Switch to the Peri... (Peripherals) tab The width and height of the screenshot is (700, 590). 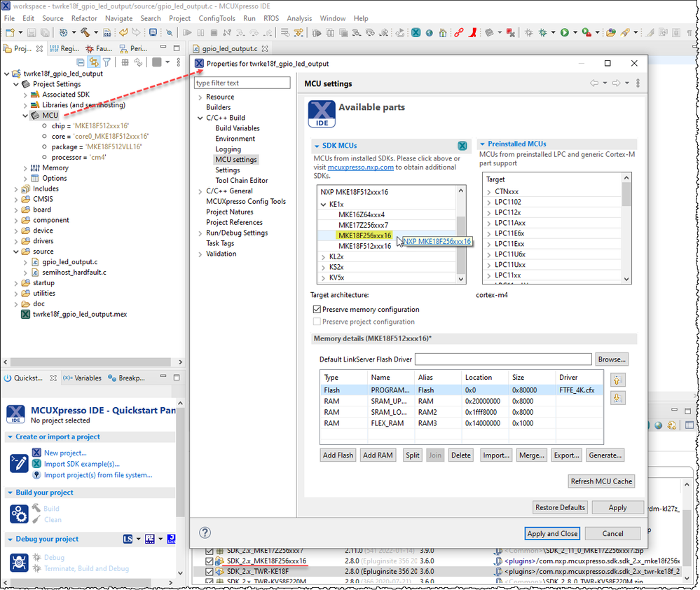(133, 48)
